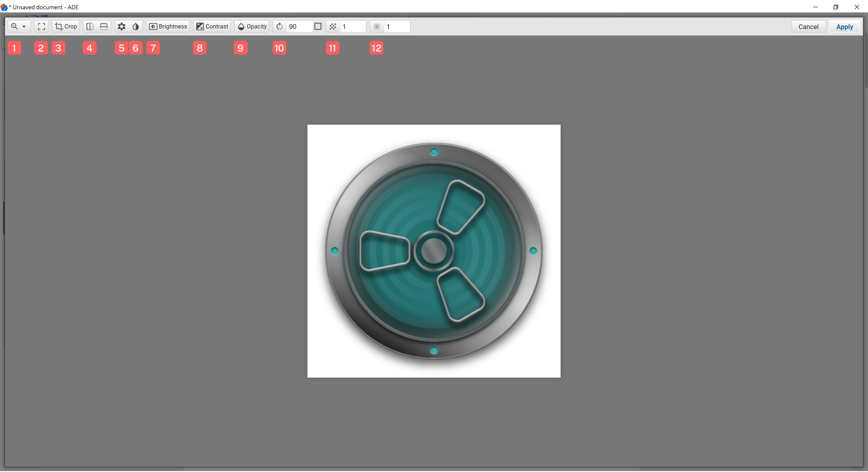Flip the image vertically
This screenshot has height=472, width=868.
(x=104, y=27)
